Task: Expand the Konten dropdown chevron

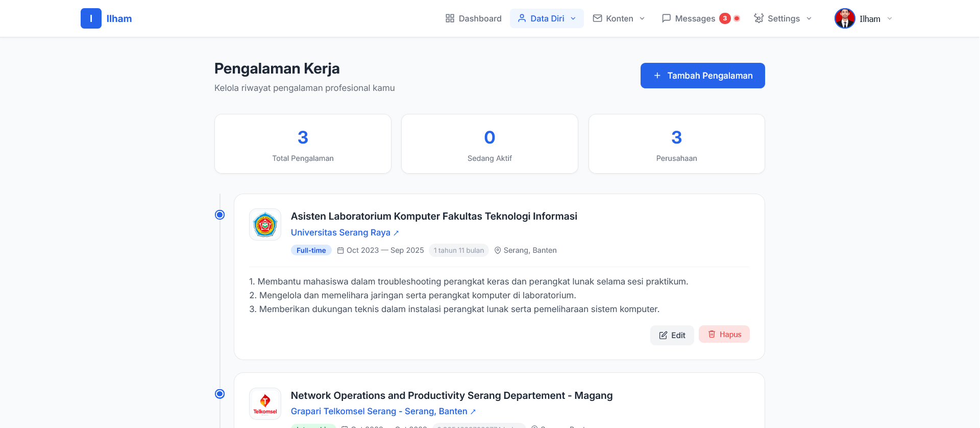Action: pyautogui.click(x=642, y=18)
